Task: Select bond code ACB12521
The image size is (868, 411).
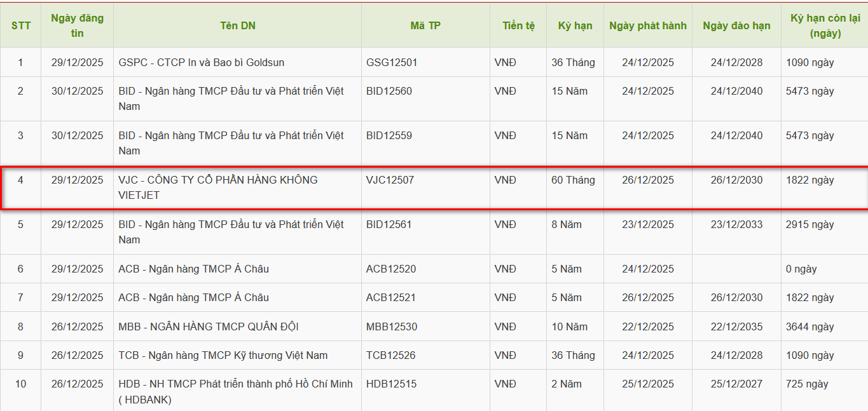Action: 391,297
